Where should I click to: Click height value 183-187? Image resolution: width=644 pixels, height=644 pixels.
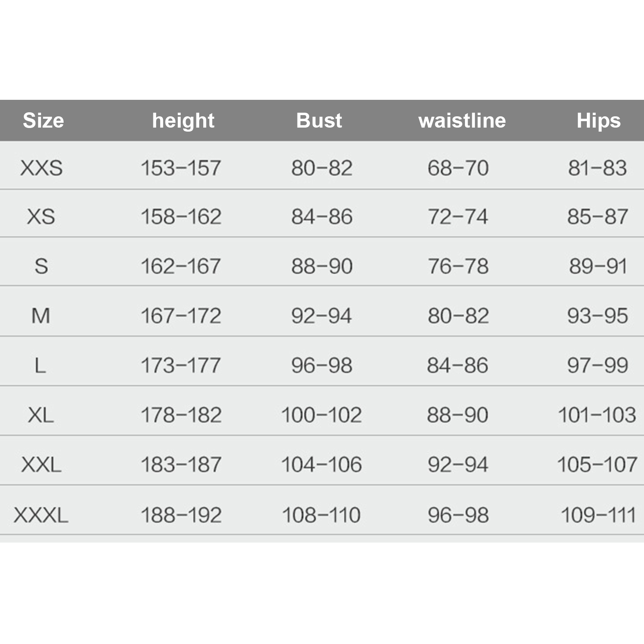[x=181, y=464]
